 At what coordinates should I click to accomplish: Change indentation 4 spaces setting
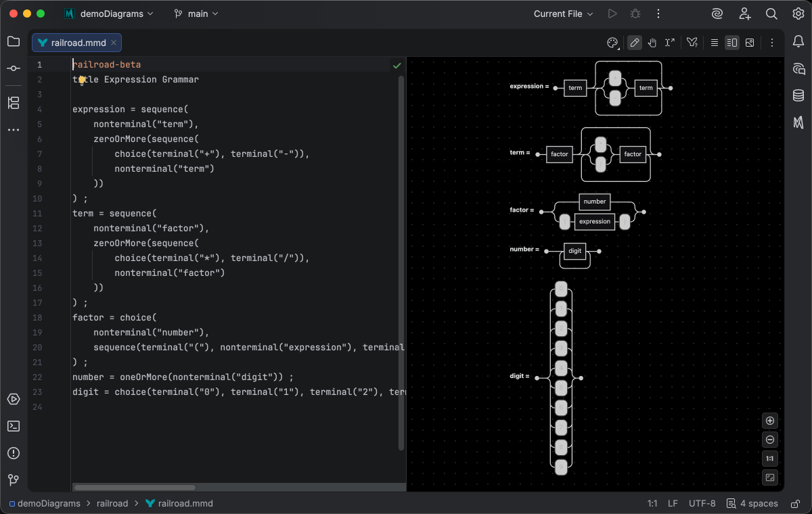[x=752, y=503]
